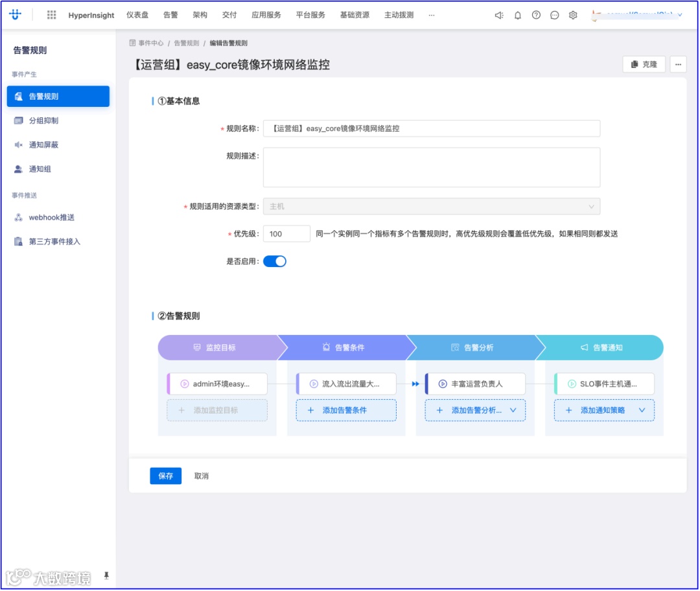Expand 添加通知策略 dropdown button
700x591 pixels.
tap(605, 410)
